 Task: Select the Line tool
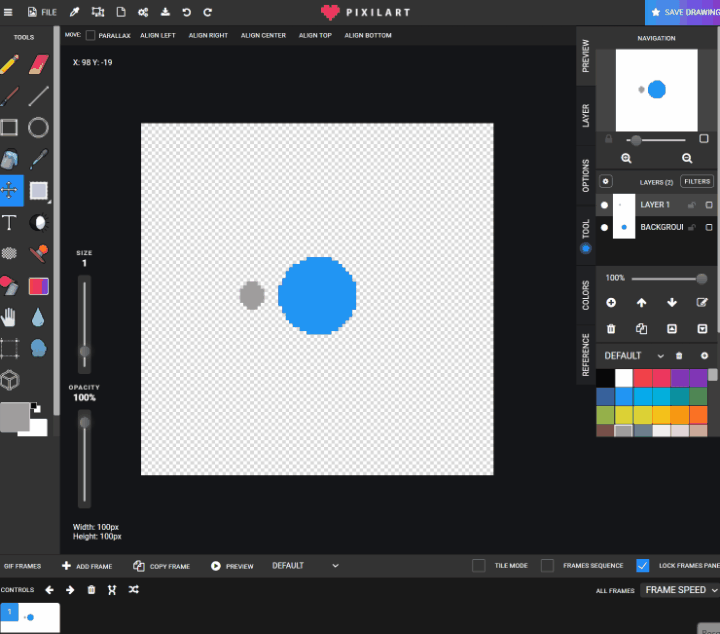tap(39, 96)
